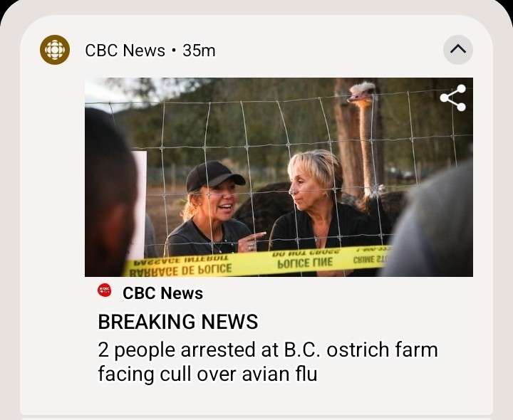Select the bold 'CBC News' sender label
Screen dimensions: 513x420
(x=162, y=293)
